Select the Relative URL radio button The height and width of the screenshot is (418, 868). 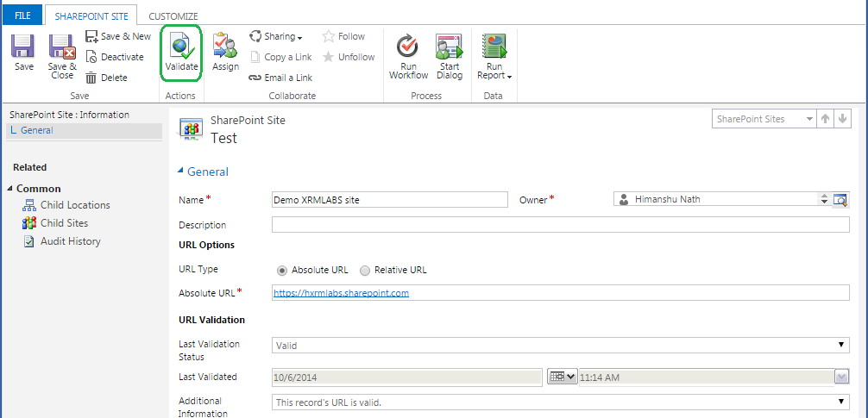(x=365, y=271)
